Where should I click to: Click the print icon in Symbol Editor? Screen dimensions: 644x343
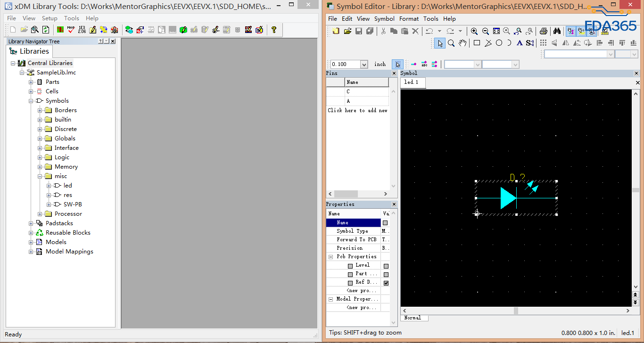point(544,31)
